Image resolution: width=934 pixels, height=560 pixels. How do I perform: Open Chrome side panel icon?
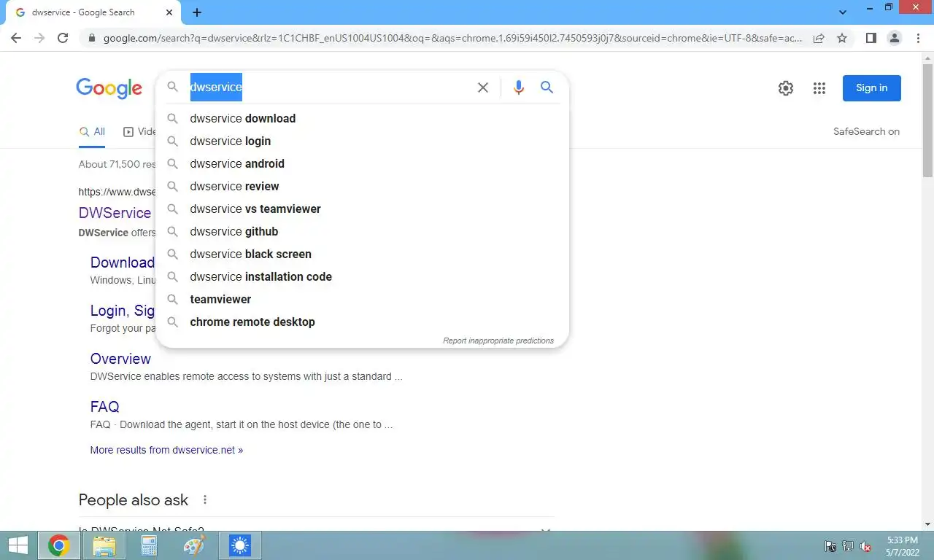(871, 38)
